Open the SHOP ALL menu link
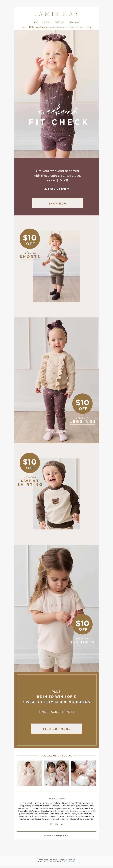 (x=46, y=22)
